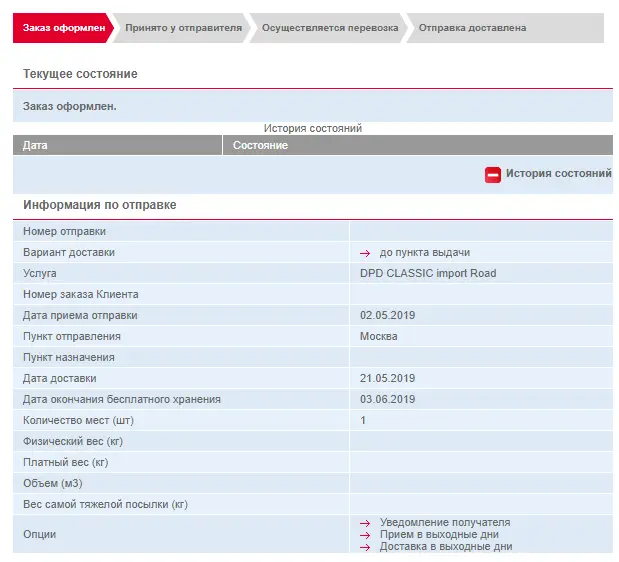Click arrow icon next to 'Доставка в выходные дни'

(365, 547)
